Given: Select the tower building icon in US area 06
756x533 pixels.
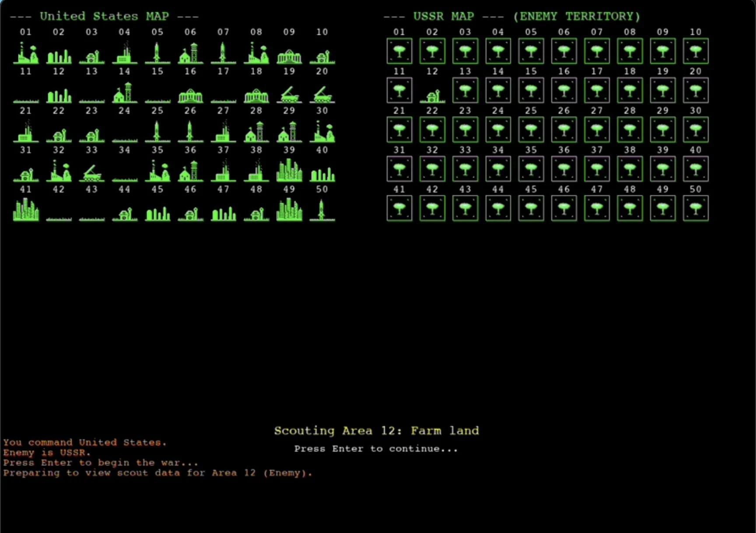Looking at the screenshot, I should tap(190, 53).
